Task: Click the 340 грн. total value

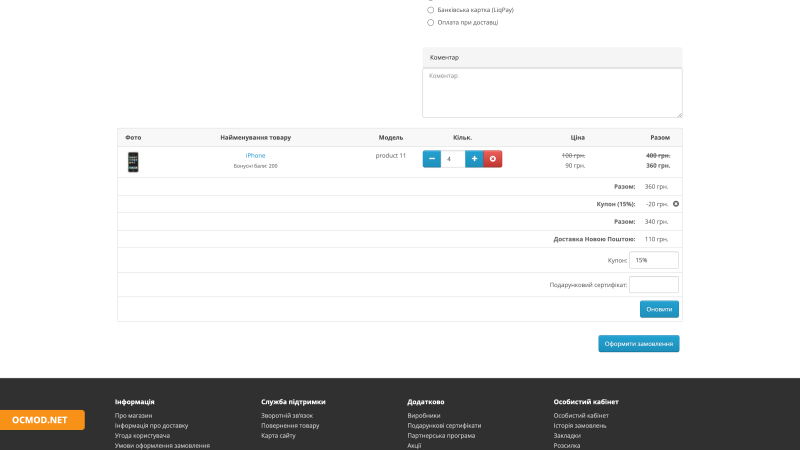Action: [x=656, y=222]
